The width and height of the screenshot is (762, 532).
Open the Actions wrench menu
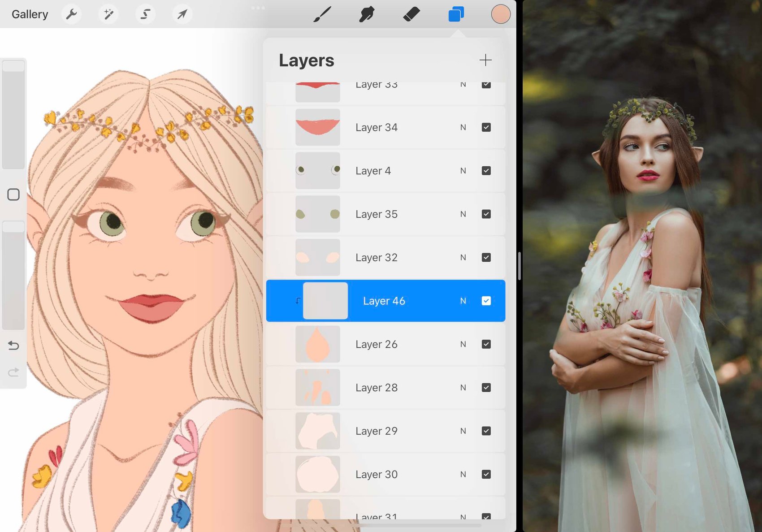[x=71, y=14]
